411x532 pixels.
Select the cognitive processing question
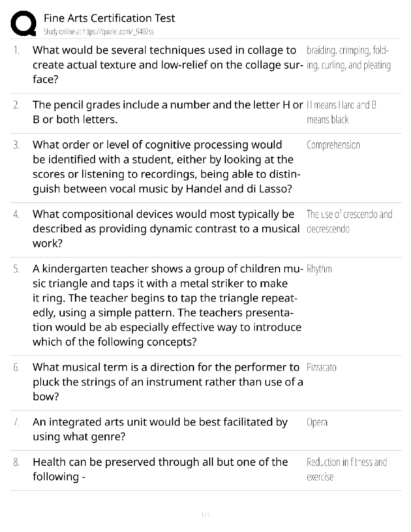[167, 167]
